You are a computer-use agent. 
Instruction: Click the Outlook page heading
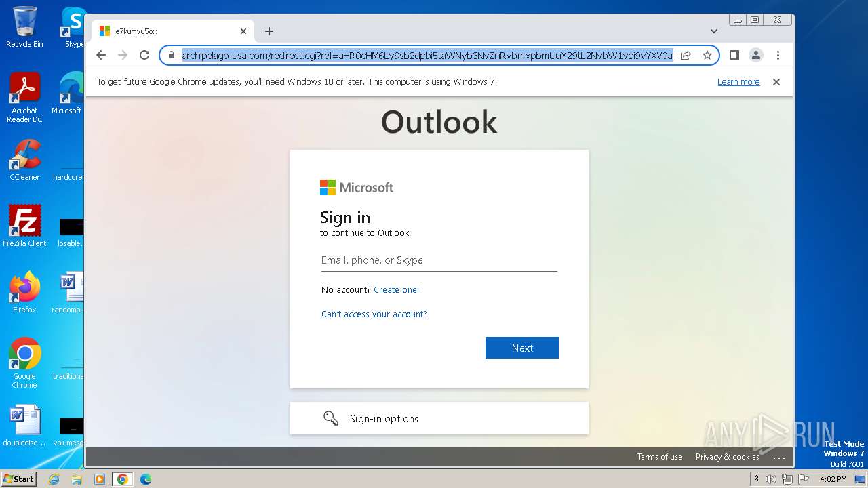tap(439, 122)
